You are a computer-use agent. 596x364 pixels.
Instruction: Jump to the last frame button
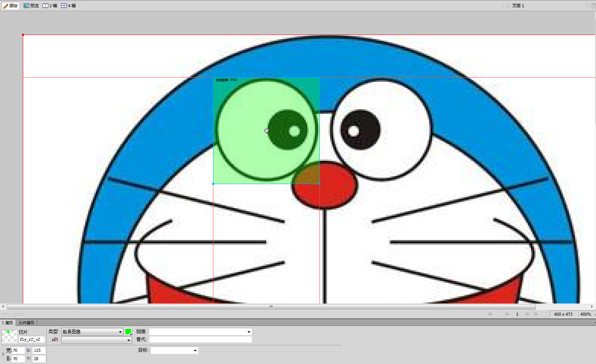(x=507, y=314)
